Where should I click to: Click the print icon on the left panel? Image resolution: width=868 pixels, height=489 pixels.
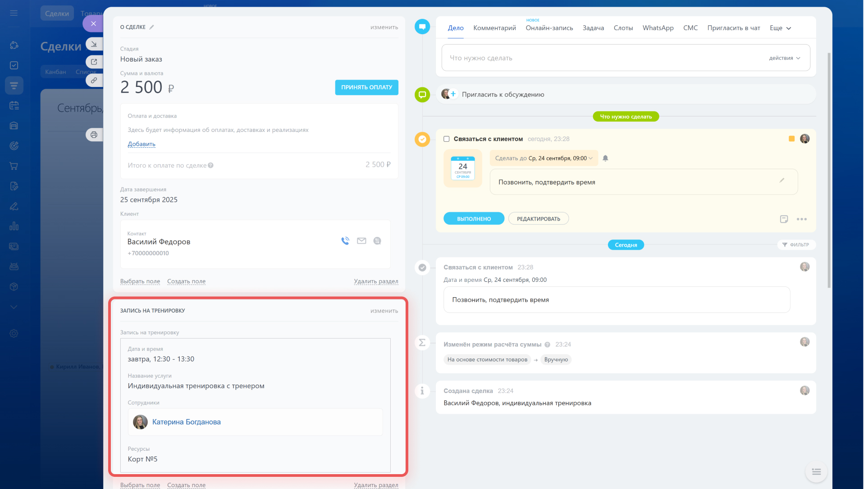[x=94, y=135]
